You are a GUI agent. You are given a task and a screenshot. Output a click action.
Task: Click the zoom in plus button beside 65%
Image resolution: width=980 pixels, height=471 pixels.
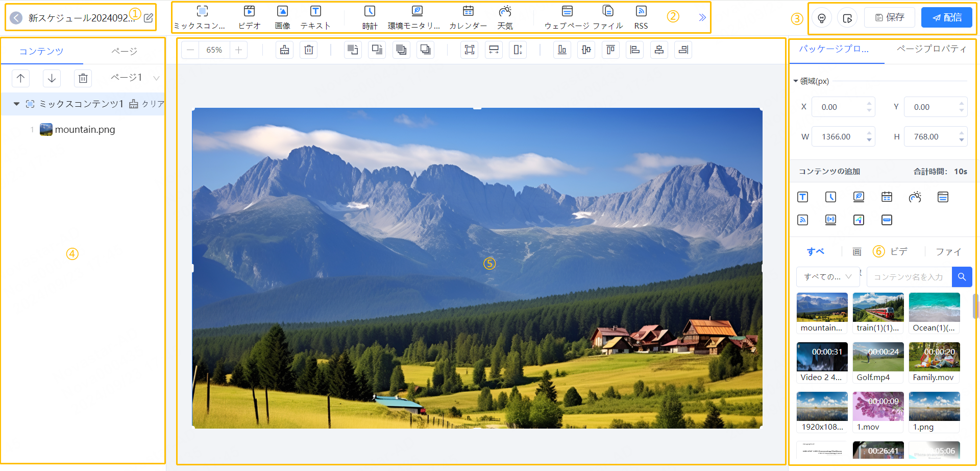pos(238,50)
